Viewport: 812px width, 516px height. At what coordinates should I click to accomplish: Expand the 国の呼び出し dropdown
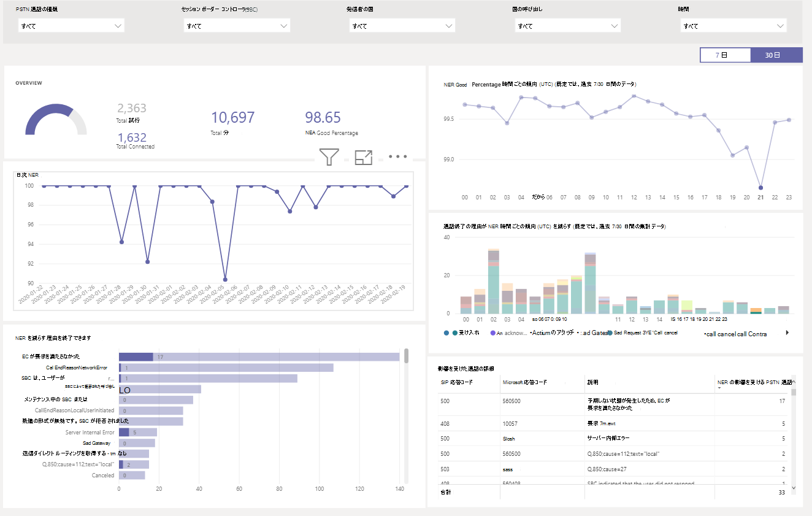pyautogui.click(x=568, y=26)
